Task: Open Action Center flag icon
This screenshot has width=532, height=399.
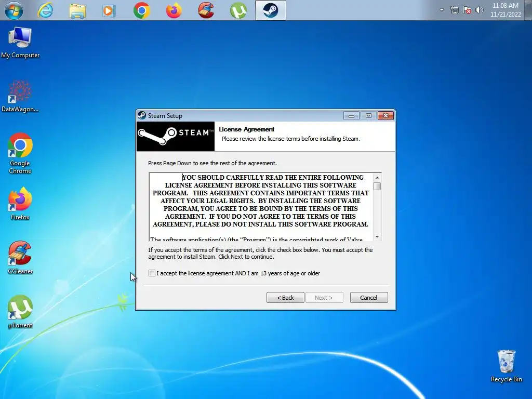Action: pos(467,10)
